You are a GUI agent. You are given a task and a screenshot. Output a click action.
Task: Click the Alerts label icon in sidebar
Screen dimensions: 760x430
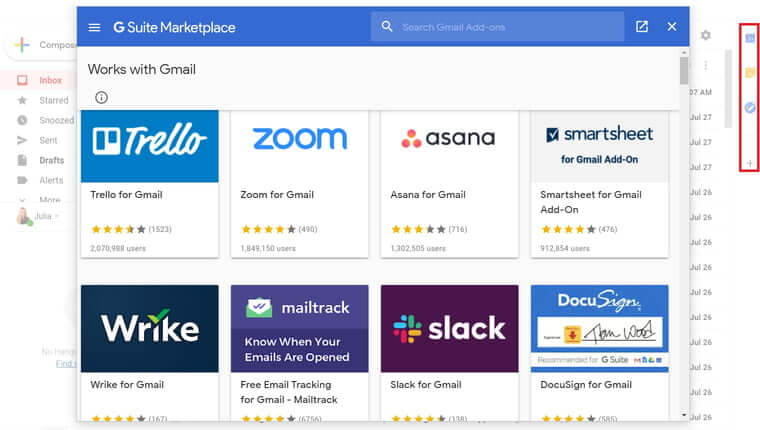pos(22,180)
